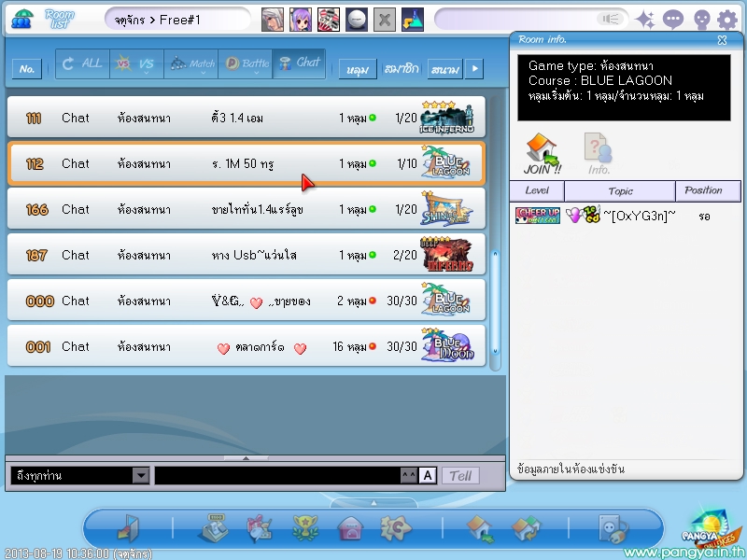The height and width of the screenshot is (560, 747).
Task: Sort rooms by the No. button
Action: pos(27,69)
